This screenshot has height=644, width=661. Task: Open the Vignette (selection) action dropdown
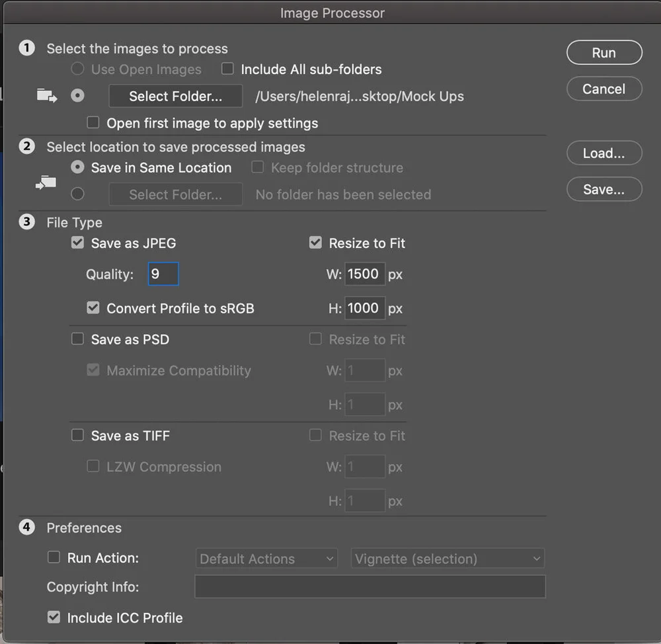pos(447,558)
